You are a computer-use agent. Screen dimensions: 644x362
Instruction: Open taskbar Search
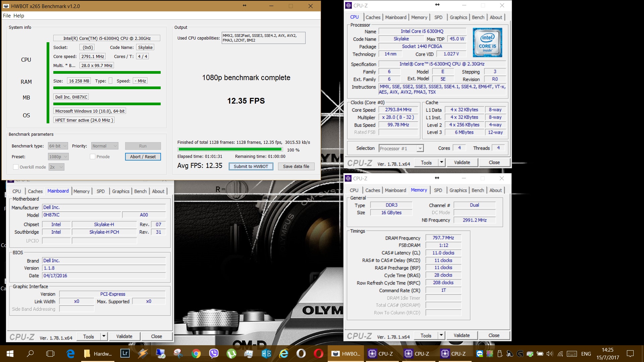tap(30, 353)
